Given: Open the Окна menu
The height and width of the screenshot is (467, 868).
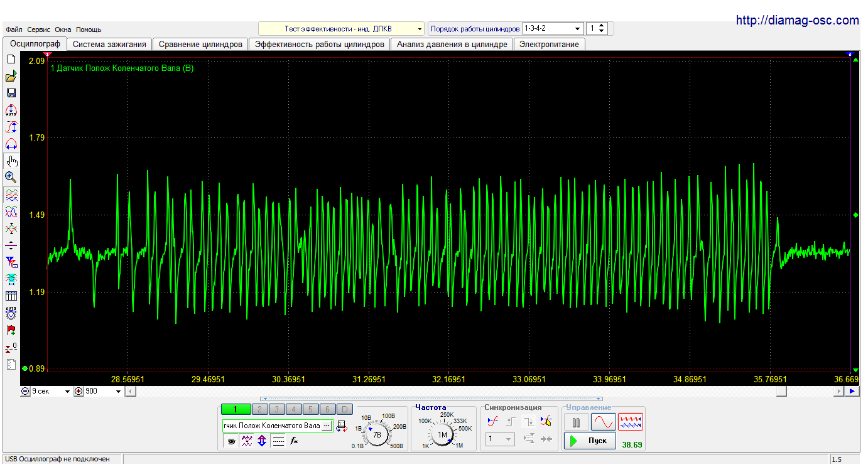Looking at the screenshot, I should point(63,30).
